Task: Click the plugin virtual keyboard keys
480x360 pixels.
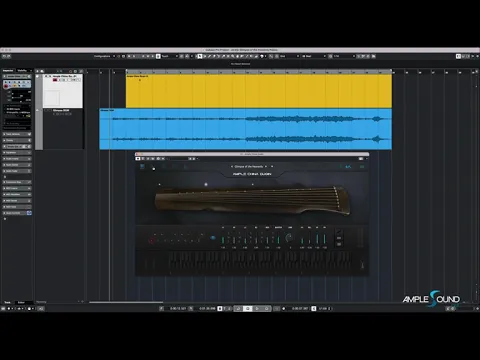Action: 260,262
